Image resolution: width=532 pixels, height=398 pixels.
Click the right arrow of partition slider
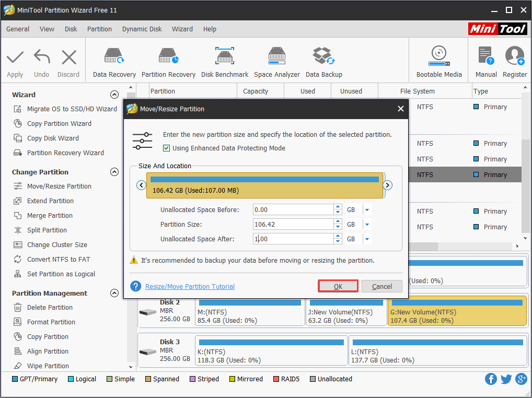point(387,185)
